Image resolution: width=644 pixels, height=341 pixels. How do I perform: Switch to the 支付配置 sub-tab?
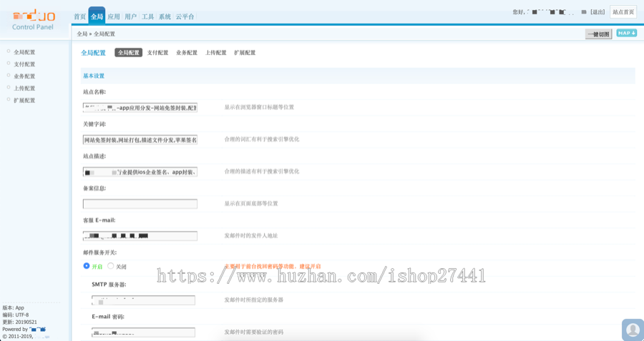(157, 52)
